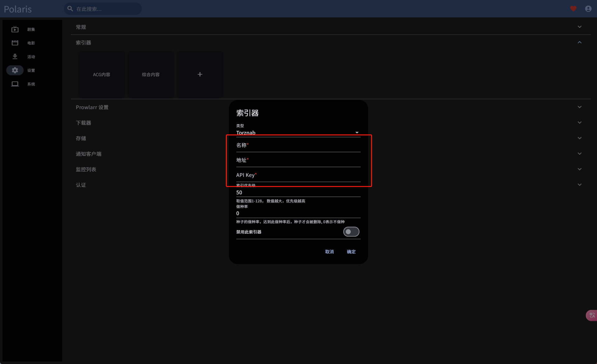Image resolution: width=597 pixels, height=364 pixels.
Task: Click the Prowlarr 设置 section title
Action: coord(92,107)
